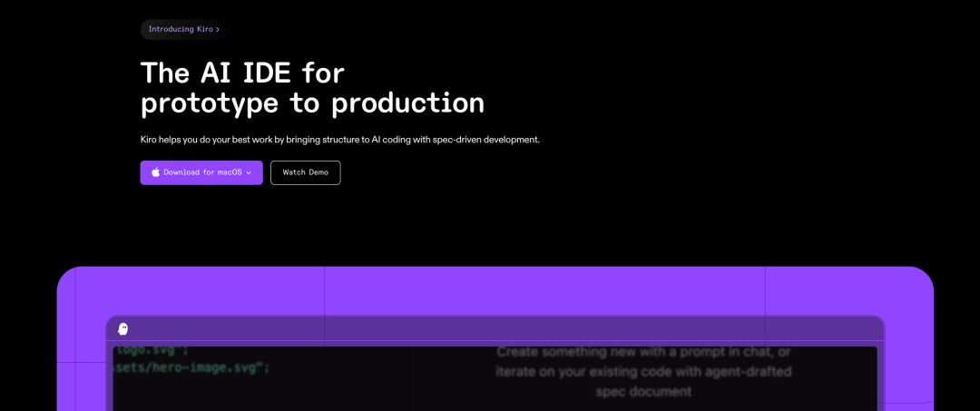Click the headline 'The AI IDE for'
This screenshot has width=980, height=411.
[x=242, y=73]
